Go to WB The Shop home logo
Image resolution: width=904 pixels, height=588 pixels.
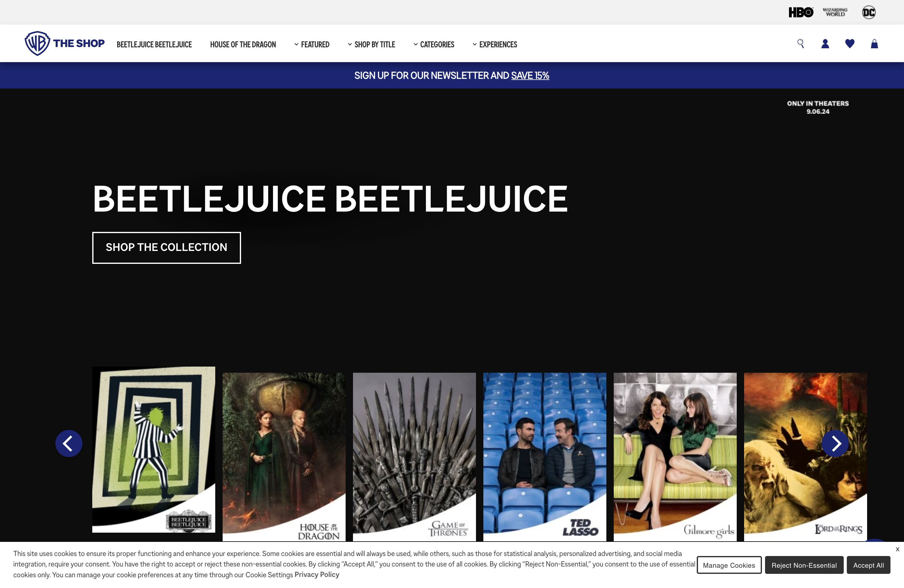coord(65,43)
